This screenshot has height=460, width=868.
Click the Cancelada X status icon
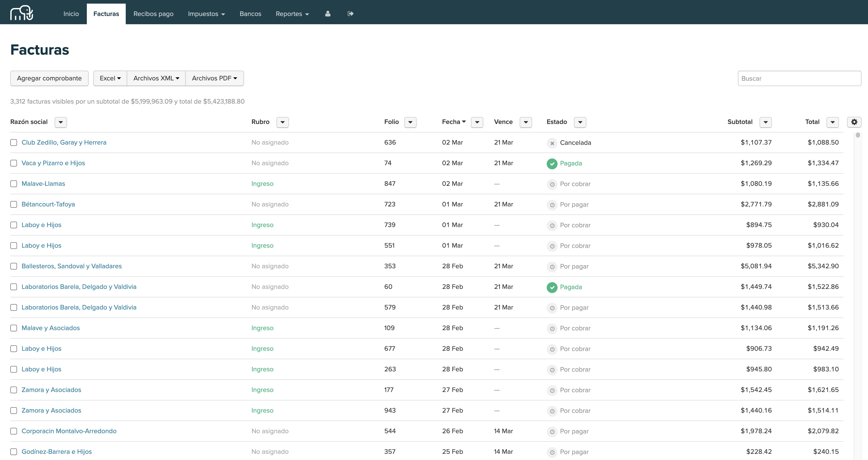(x=552, y=143)
